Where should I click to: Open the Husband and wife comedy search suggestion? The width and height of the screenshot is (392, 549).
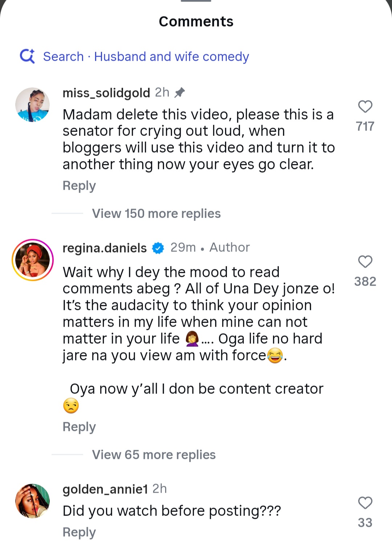coord(171,56)
